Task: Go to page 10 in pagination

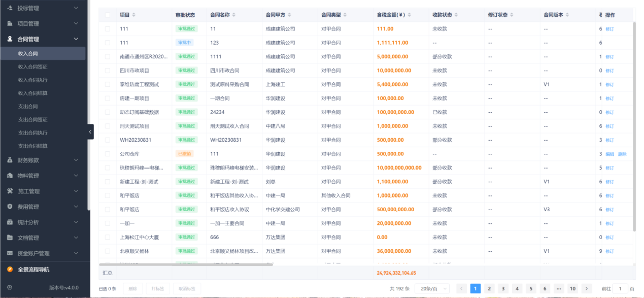Action: tap(572, 288)
